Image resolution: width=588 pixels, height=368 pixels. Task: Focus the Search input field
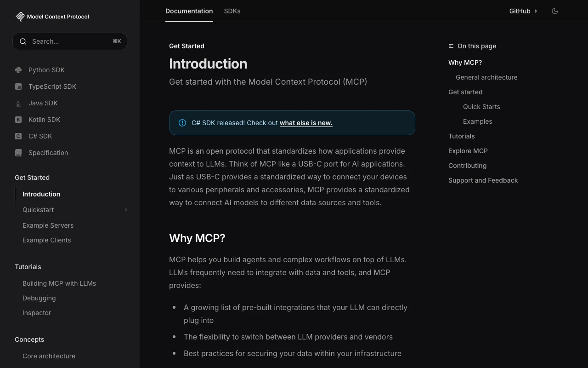pyautogui.click(x=69, y=41)
